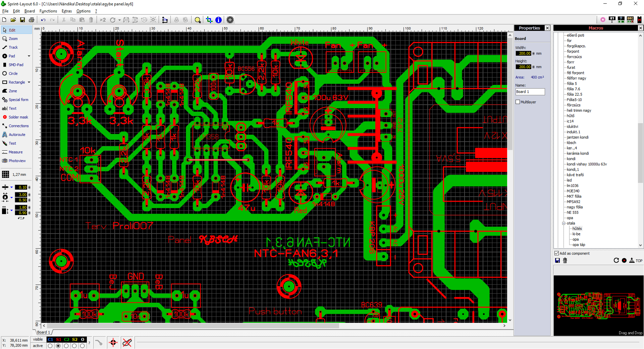
Task: Open a file using the folder icon
Action: pyautogui.click(x=13, y=20)
